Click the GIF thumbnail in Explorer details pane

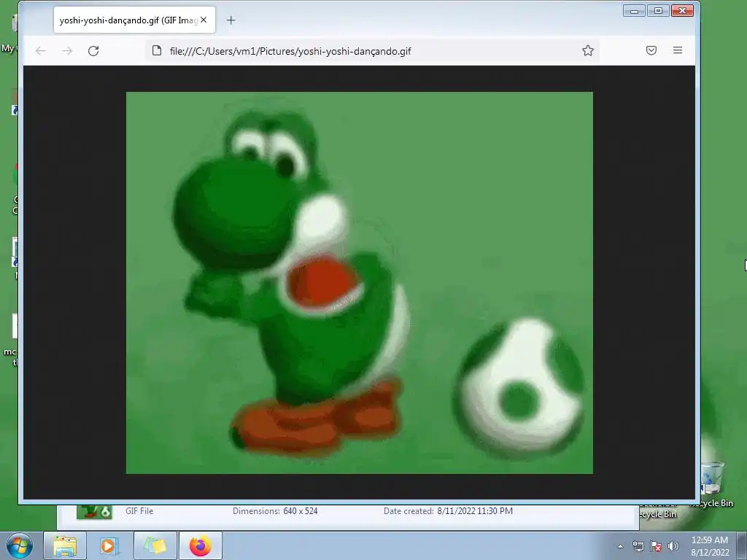pos(94,511)
